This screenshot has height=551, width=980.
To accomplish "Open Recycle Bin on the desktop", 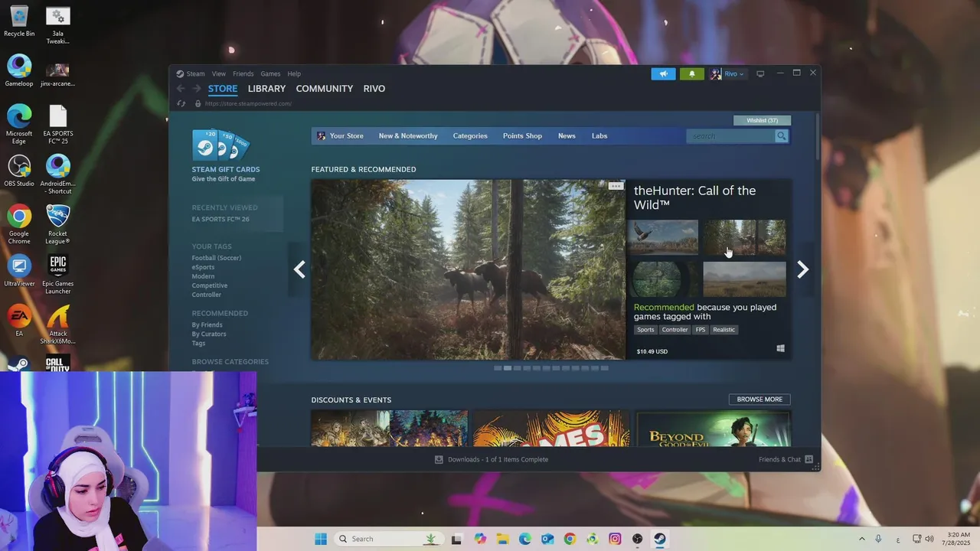I will pyautogui.click(x=19, y=21).
